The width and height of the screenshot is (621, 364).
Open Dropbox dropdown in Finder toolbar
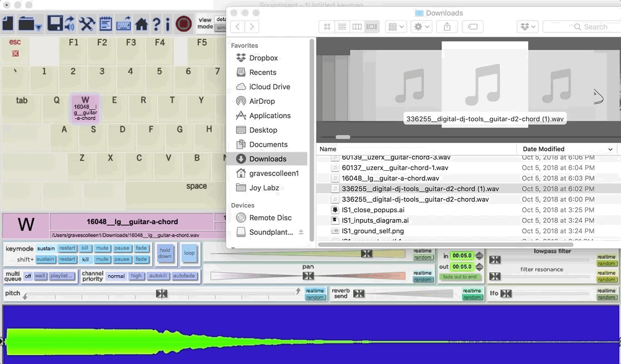point(528,27)
